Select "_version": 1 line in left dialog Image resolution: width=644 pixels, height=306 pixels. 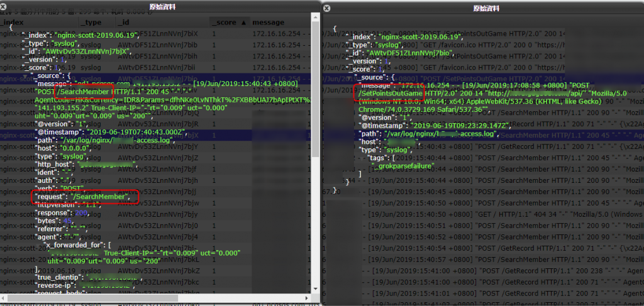point(45,60)
